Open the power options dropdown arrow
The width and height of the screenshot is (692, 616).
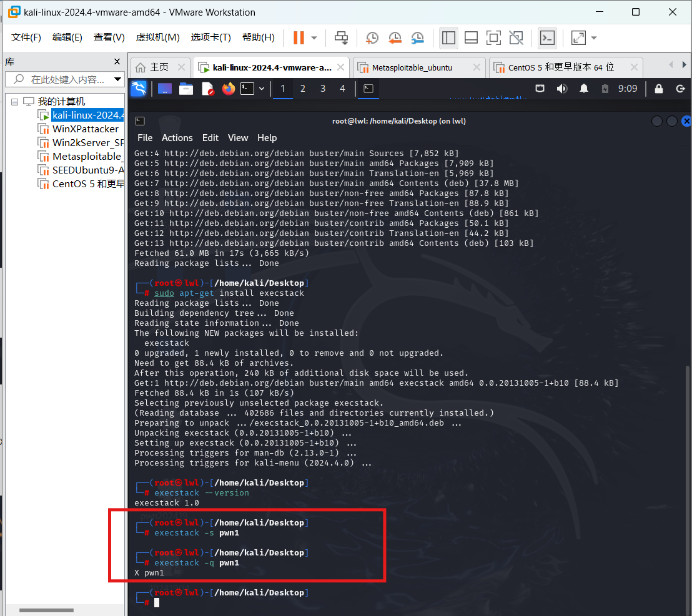click(x=314, y=38)
